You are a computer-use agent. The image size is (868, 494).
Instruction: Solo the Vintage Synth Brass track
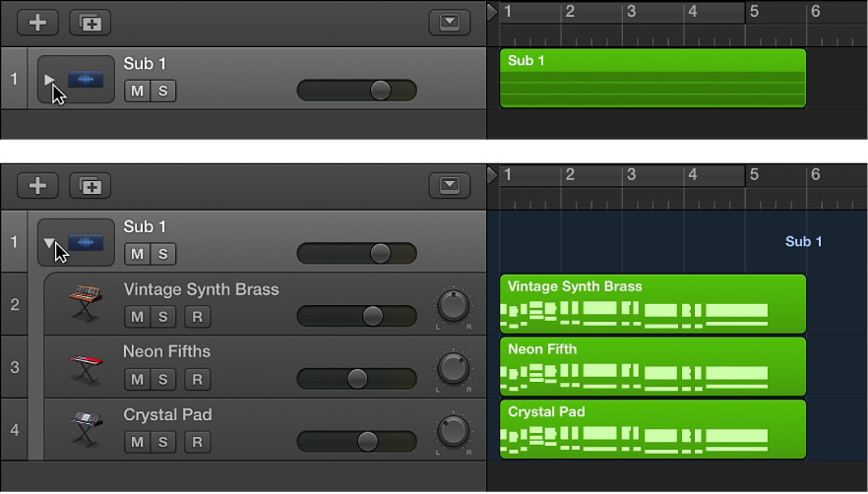[162, 316]
